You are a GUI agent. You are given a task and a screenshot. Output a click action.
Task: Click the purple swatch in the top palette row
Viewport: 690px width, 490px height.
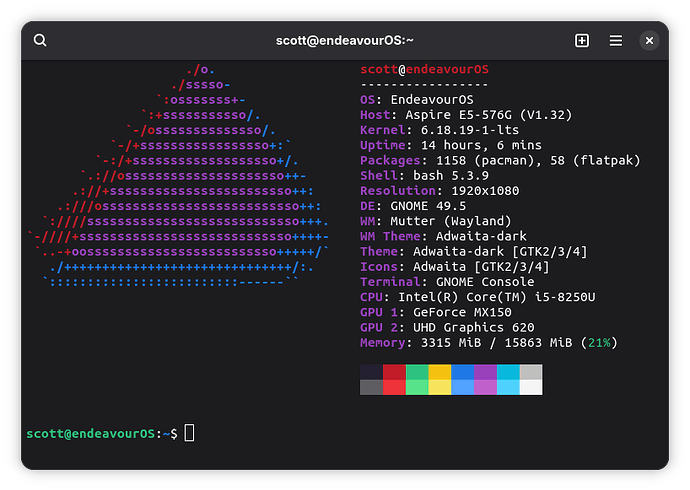tap(485, 372)
